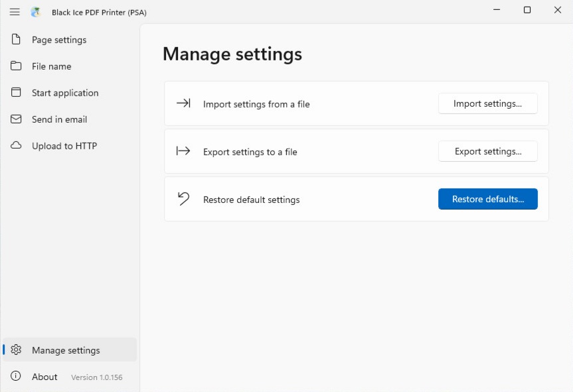Click the Send in email envelope icon
The image size is (573, 392).
[x=16, y=119]
